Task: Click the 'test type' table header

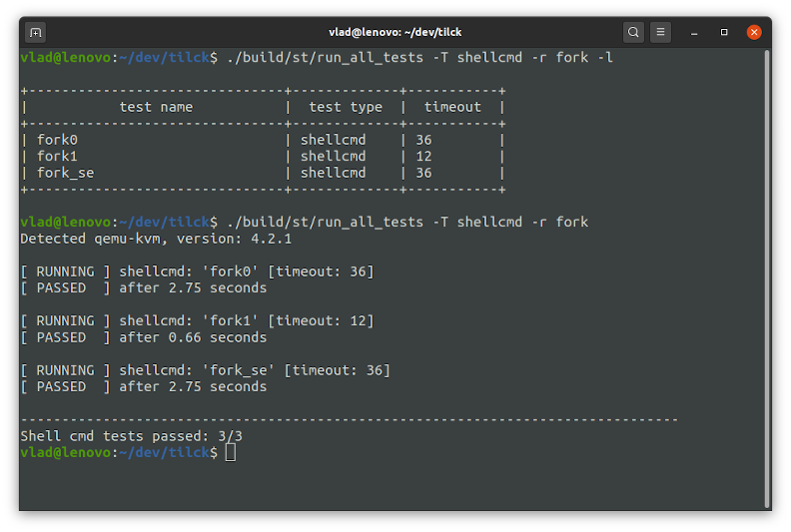Action: tap(346, 107)
